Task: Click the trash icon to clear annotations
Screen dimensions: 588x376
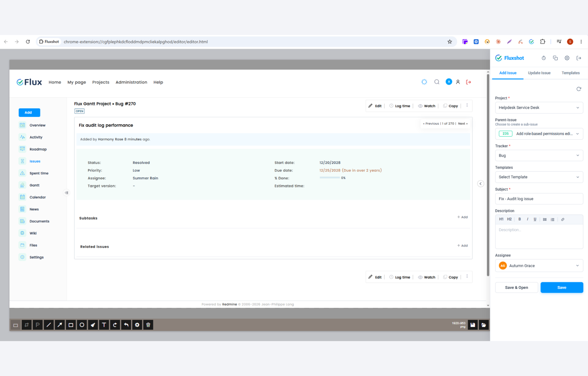Action: click(148, 325)
